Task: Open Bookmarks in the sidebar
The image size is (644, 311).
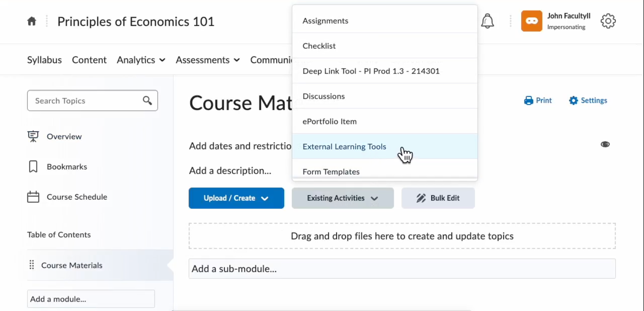Action: click(x=67, y=167)
